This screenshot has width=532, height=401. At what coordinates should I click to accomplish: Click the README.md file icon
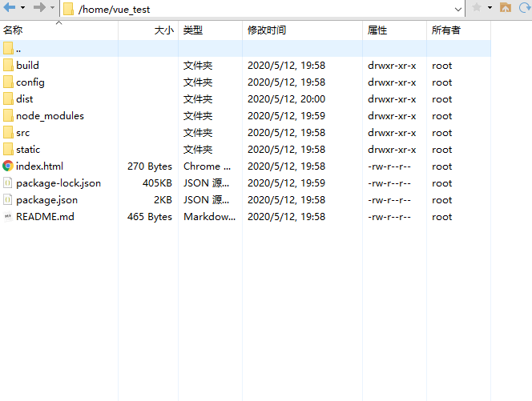pos(8,216)
